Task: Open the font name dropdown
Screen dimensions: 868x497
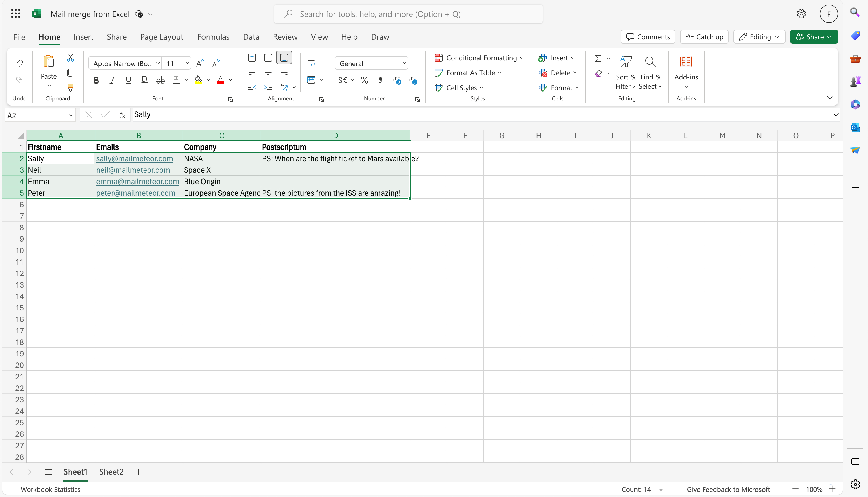Action: tap(158, 63)
